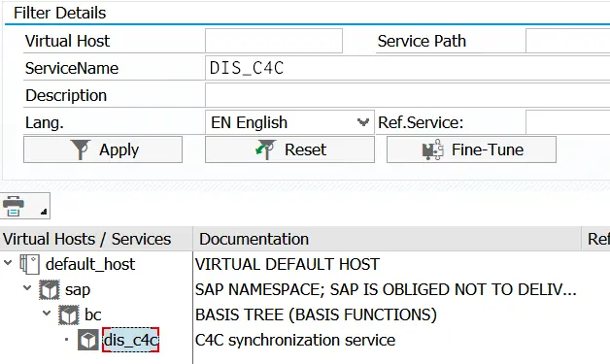Collapse the sap tree node
The image size is (610, 364).
click(x=27, y=288)
